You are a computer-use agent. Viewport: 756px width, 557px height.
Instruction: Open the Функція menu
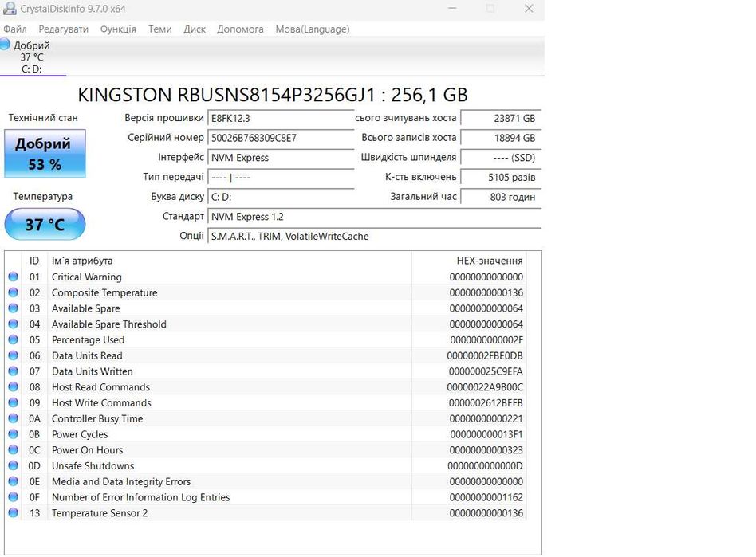pos(118,29)
